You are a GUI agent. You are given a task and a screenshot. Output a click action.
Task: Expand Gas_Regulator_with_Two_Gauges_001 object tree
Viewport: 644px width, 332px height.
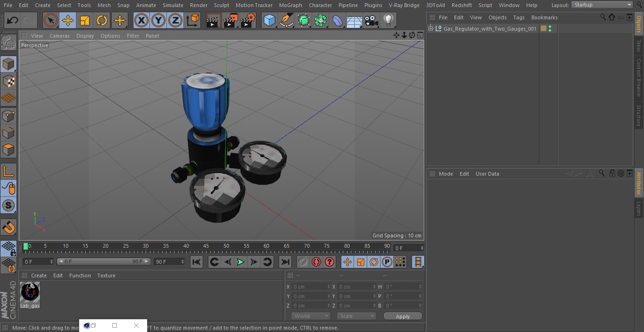coord(430,29)
